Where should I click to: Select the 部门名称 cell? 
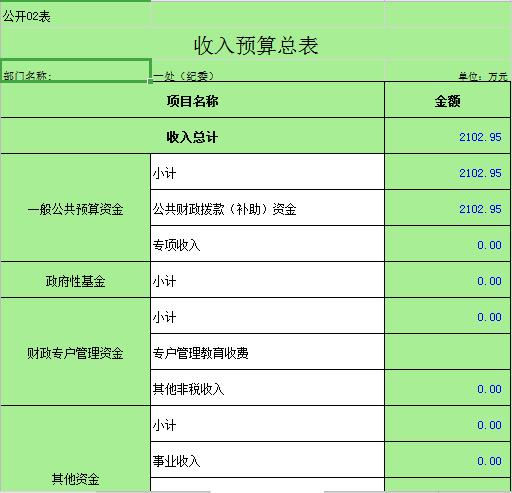[x=75, y=70]
